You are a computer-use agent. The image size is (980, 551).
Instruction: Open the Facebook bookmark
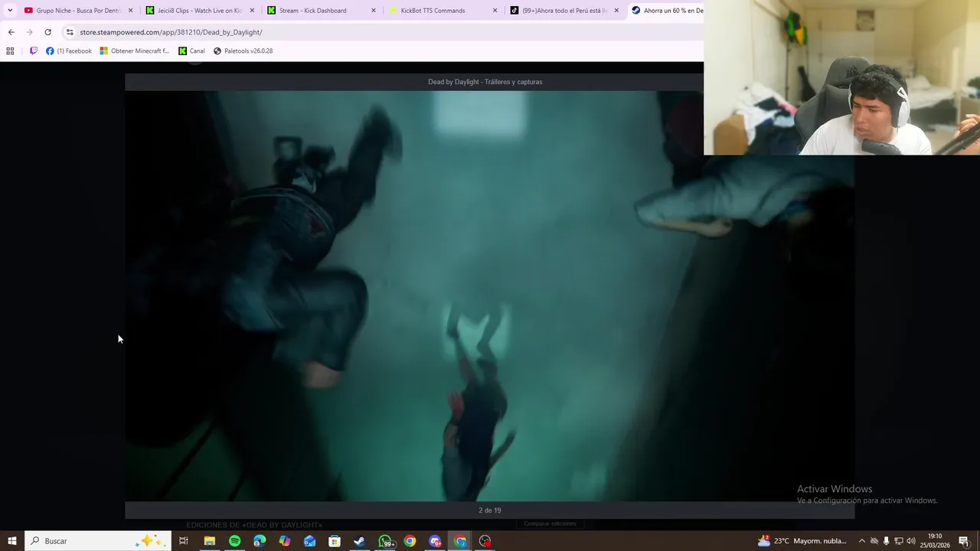69,51
